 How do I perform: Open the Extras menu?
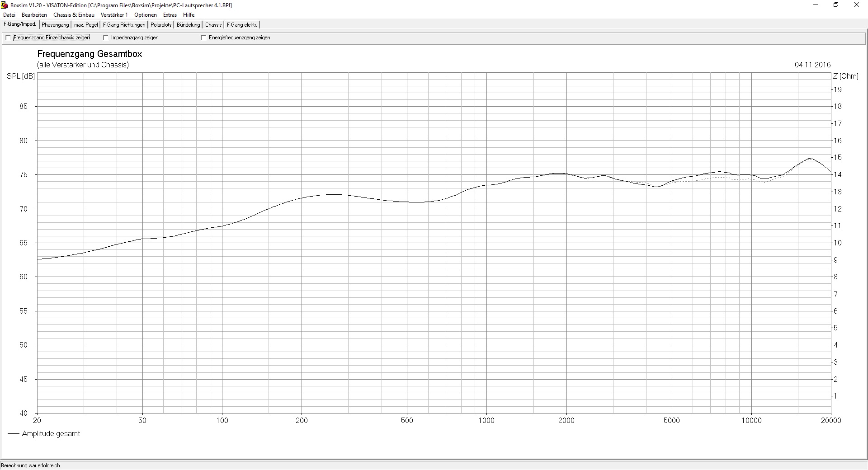pyautogui.click(x=170, y=15)
